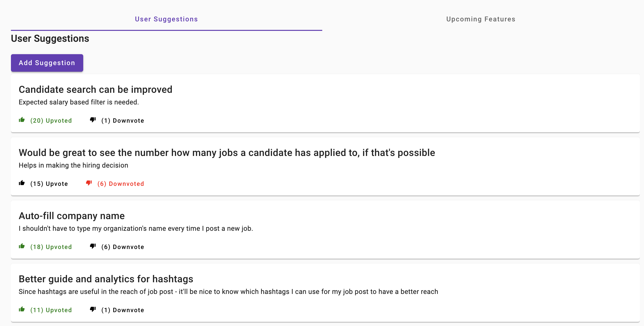Toggle the (20) Upvoted vote

(51, 120)
